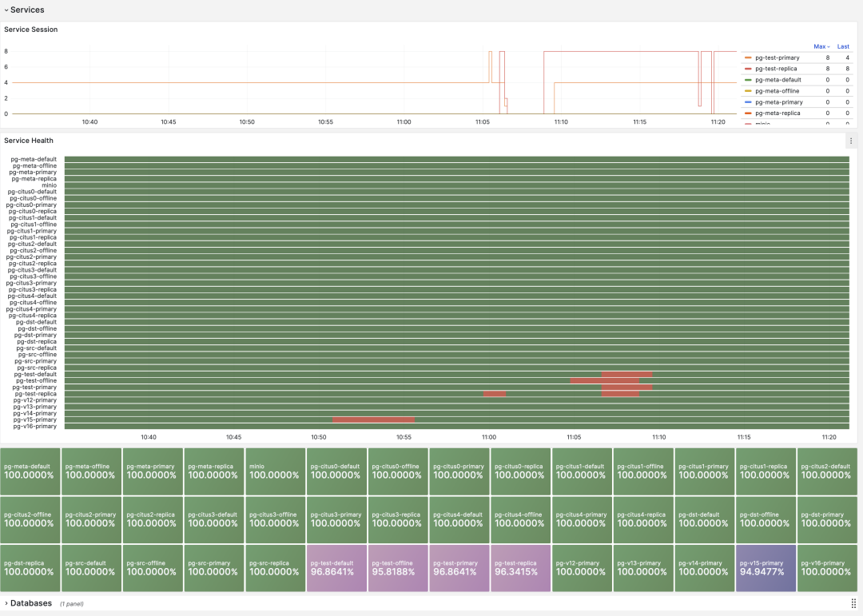Sort the legend by the Last column
The width and height of the screenshot is (863, 616).
click(843, 46)
